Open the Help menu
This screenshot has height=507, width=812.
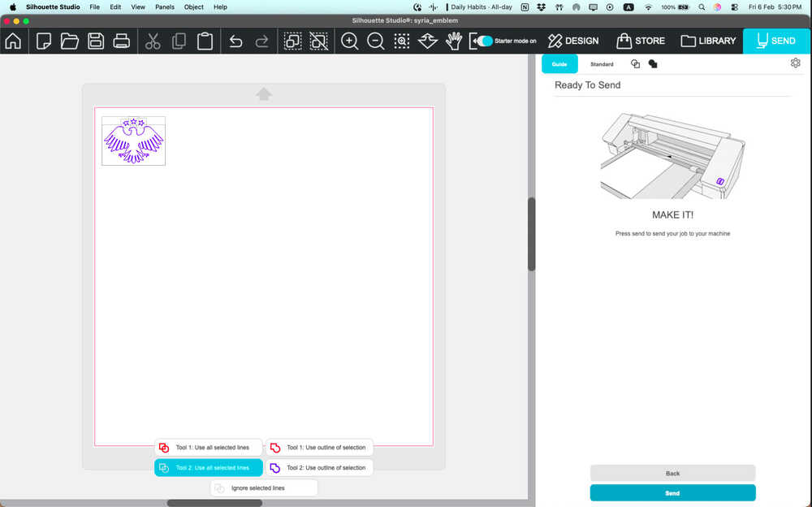220,7
